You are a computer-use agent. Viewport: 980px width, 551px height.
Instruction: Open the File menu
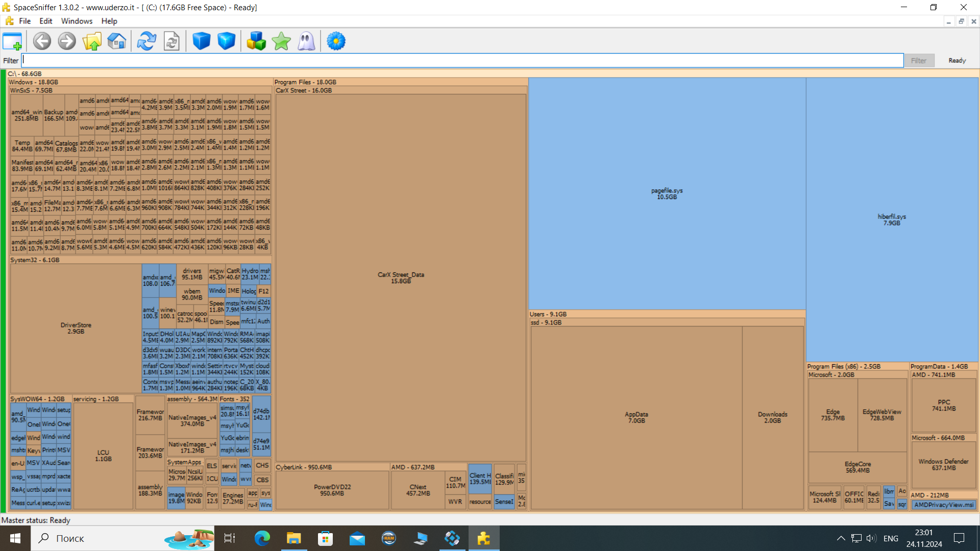point(24,21)
